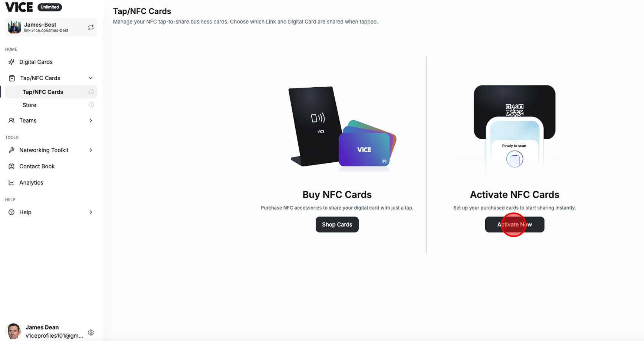Click the info icon beside Store
The height and width of the screenshot is (341, 644).
click(x=91, y=105)
